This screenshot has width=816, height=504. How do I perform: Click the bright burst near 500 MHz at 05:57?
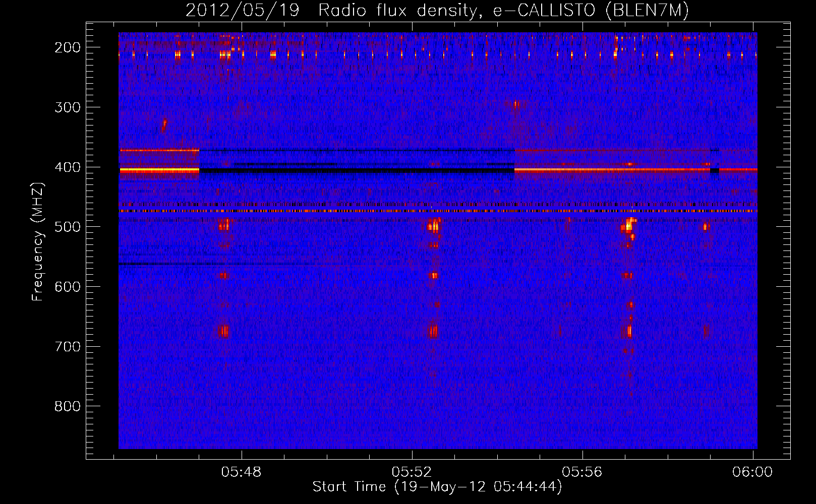point(628,225)
